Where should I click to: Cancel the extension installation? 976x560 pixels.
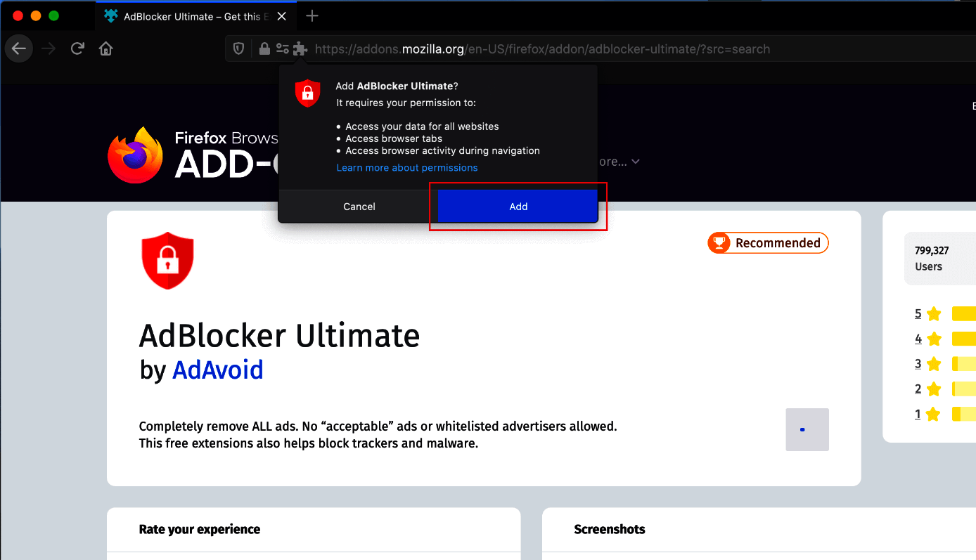[x=359, y=206]
